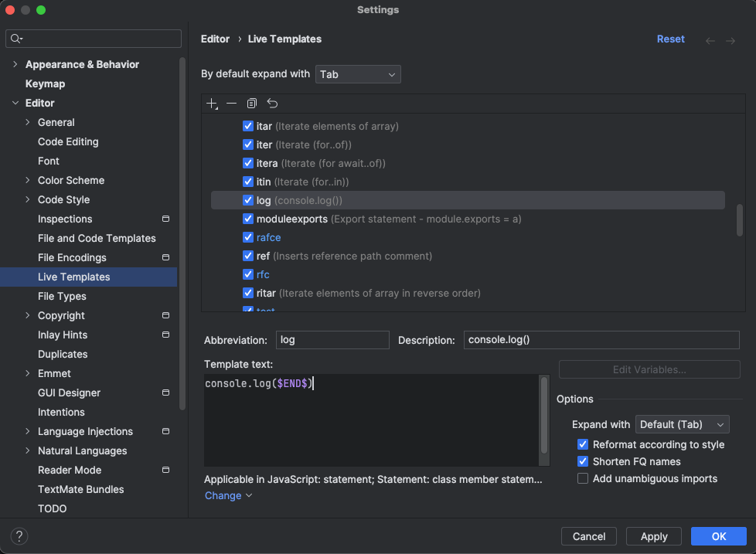756x554 pixels.
Task: Click the Add template plus icon
Action: 212,104
